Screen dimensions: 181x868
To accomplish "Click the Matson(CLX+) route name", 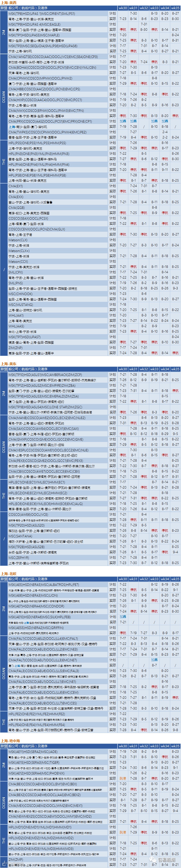I will 19,251.
